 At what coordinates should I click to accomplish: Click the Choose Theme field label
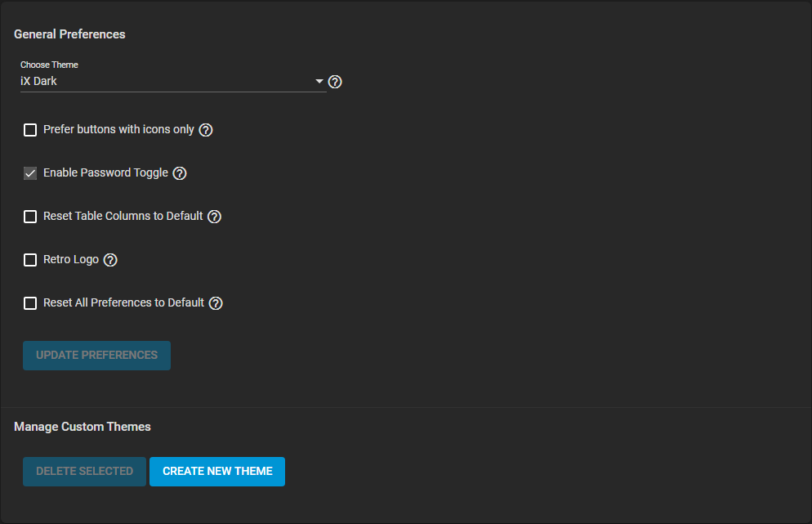click(x=49, y=65)
